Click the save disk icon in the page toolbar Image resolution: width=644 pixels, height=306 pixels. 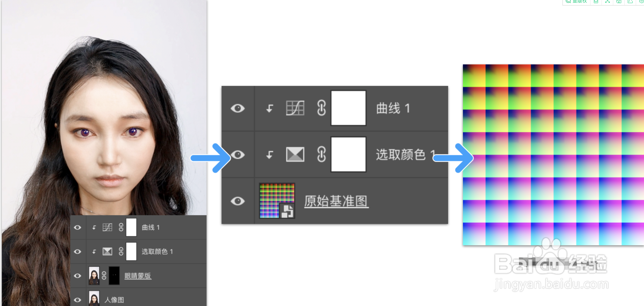click(x=619, y=1)
